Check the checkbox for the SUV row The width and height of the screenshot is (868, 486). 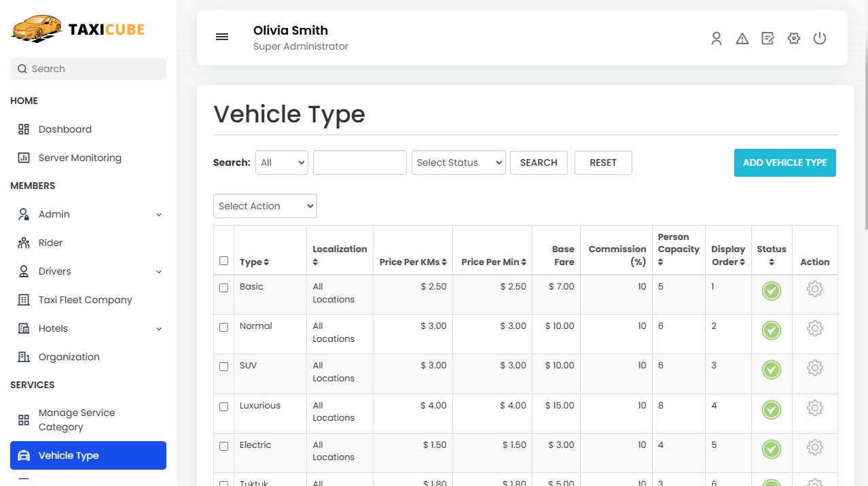[223, 366]
